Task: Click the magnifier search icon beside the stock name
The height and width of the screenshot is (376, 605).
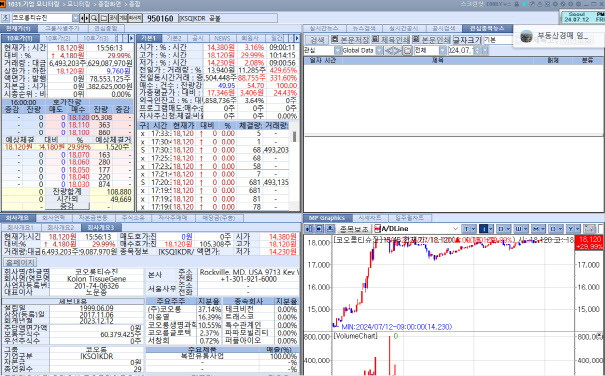Action: pyautogui.click(x=94, y=18)
